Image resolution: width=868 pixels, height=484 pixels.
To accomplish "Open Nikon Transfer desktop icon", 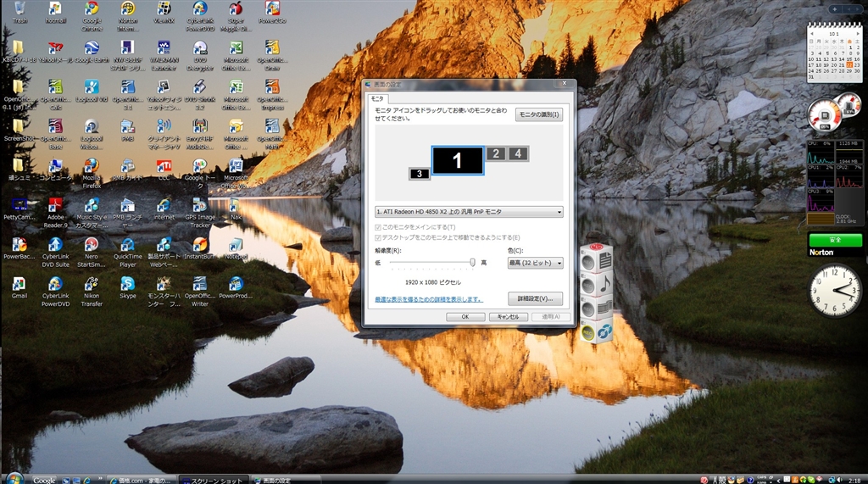I will click(92, 292).
